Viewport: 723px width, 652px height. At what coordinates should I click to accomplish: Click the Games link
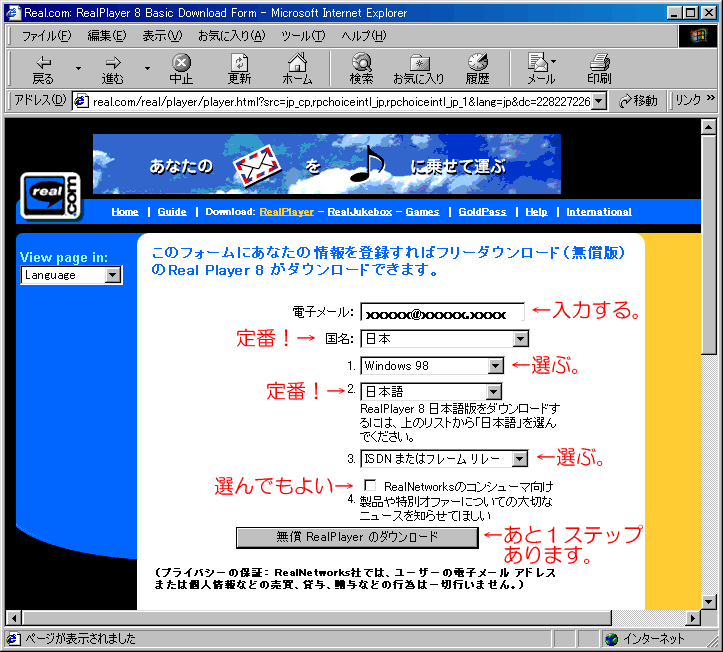point(422,212)
